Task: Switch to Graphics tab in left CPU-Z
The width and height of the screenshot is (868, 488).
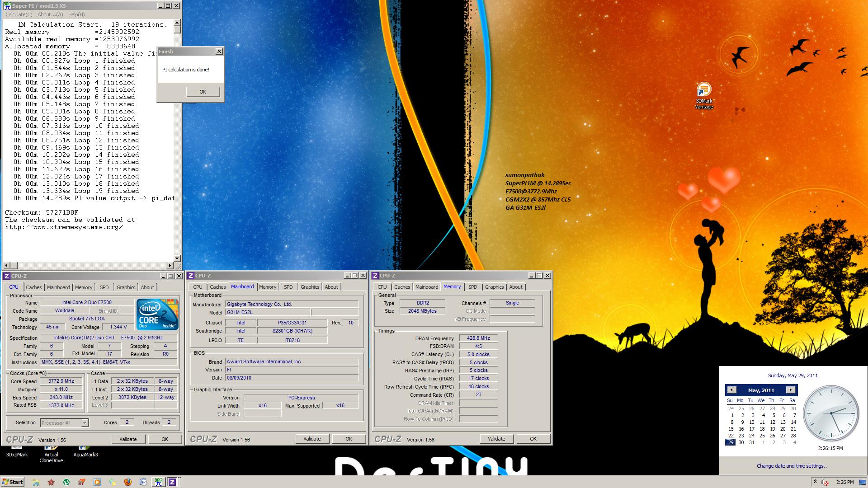Action: coord(126,287)
